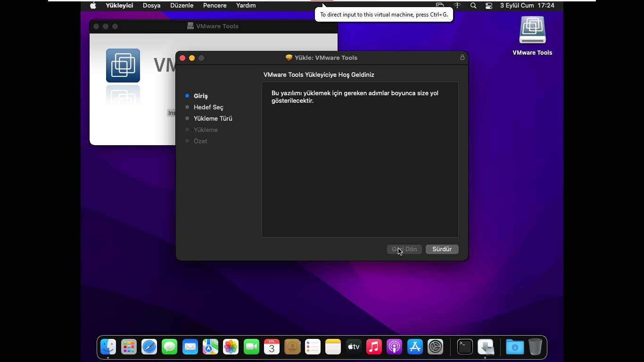
Task: Click the Sürdür button to continue
Action: [442, 249]
